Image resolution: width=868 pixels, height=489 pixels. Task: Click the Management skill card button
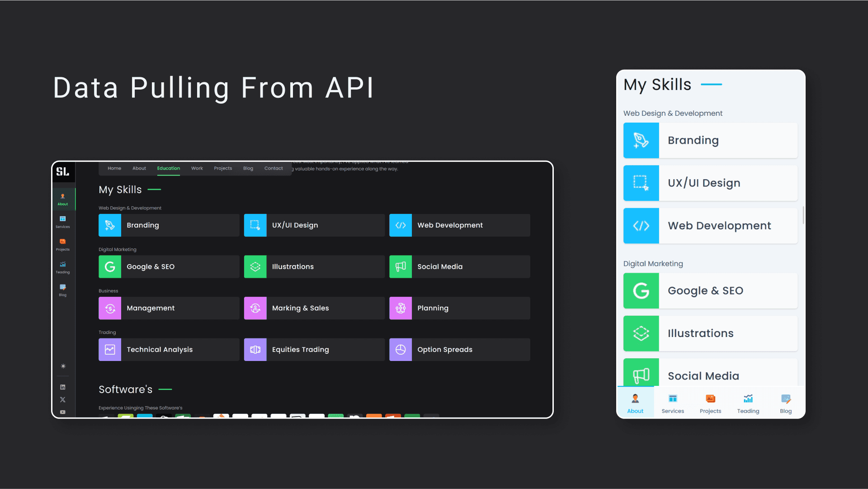[x=168, y=308]
